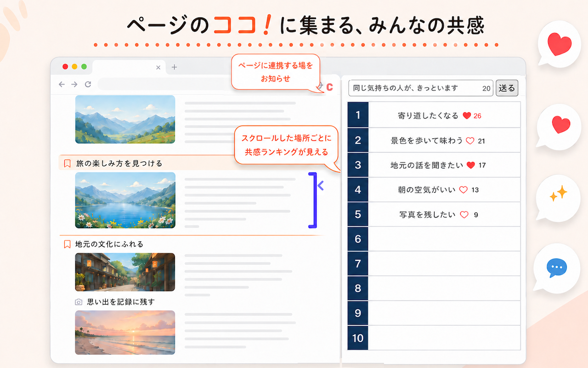
Task: Click the like count 21 in rank 2
Action: 481,141
